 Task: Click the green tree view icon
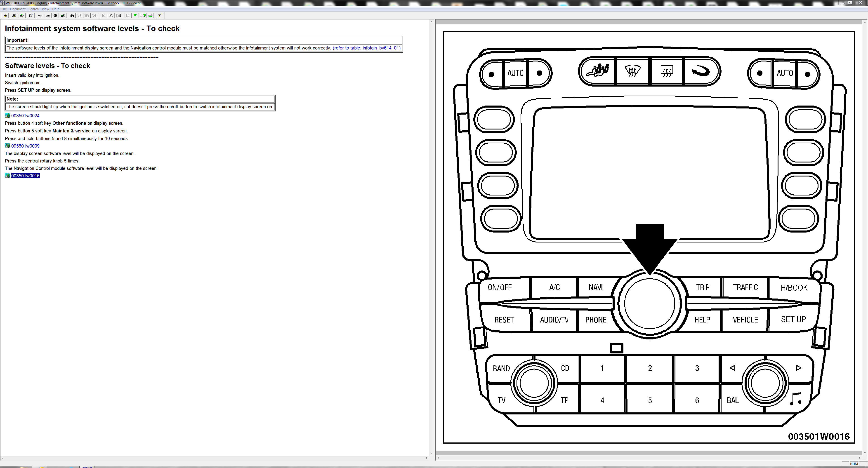(x=135, y=16)
